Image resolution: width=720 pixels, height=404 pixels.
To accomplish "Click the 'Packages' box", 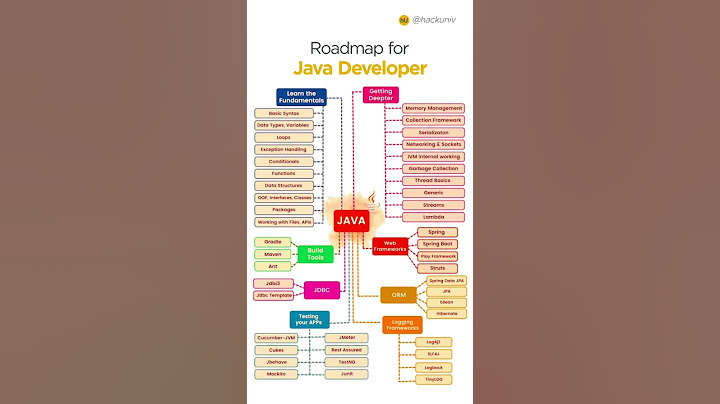I will 284,210.
